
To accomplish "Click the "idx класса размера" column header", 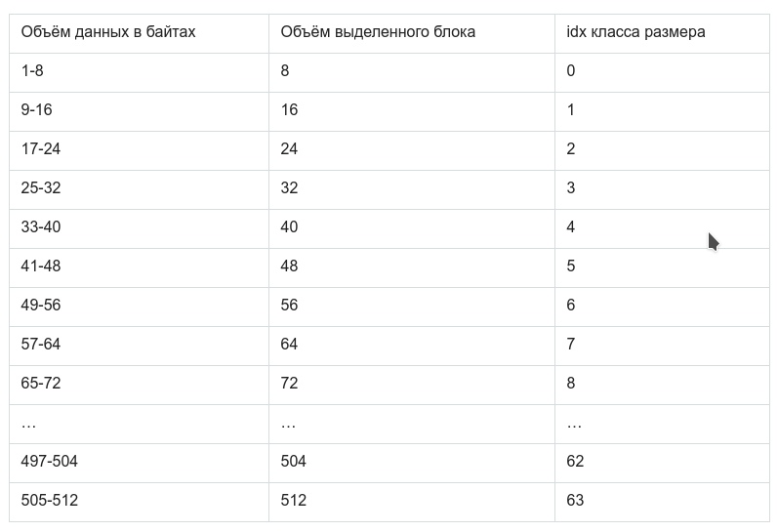I will click(635, 32).
